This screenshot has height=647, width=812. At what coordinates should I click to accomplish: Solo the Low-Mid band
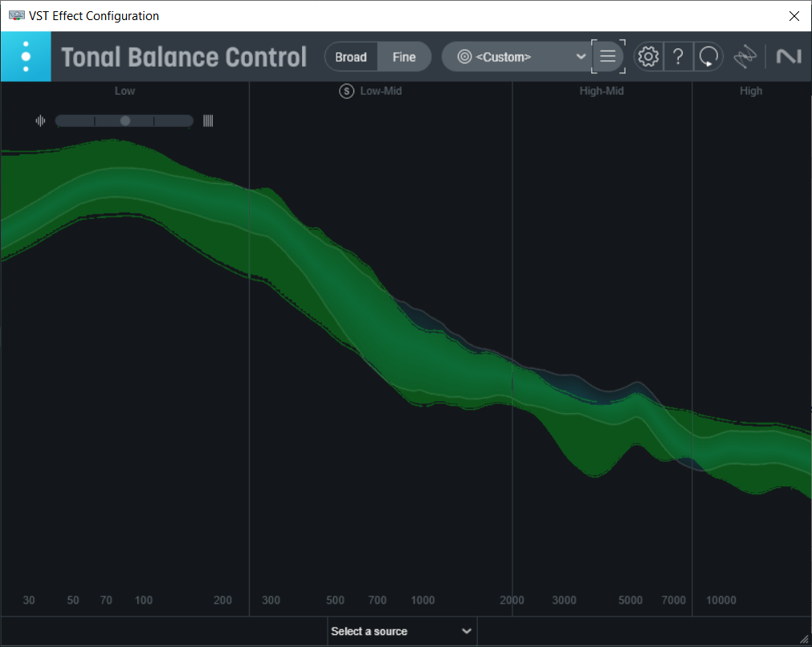tap(346, 91)
